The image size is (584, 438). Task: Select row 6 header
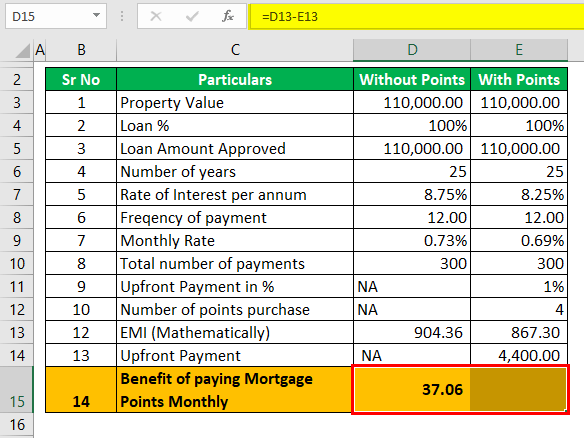[17, 171]
